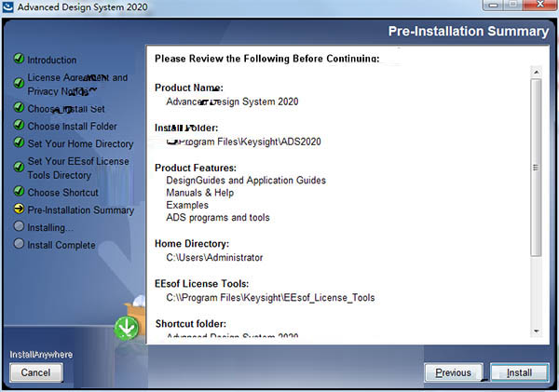Image resolution: width=559 pixels, height=392 pixels.
Task: Click the checkmark beside Choose Shortcut
Action: [x=19, y=191]
